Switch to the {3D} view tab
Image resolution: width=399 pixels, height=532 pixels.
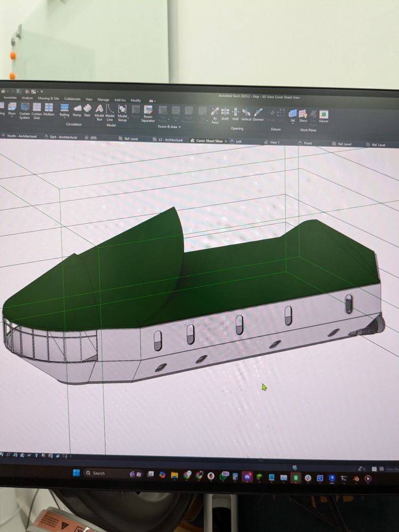tap(91, 138)
